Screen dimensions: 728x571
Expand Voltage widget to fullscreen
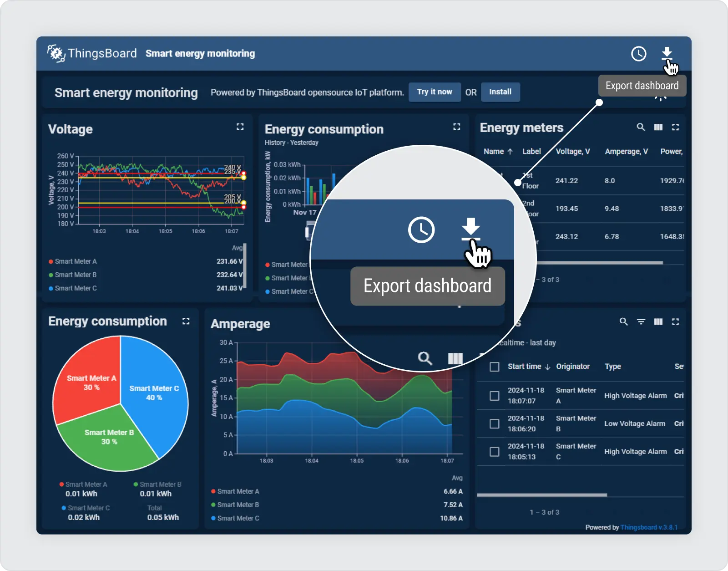240,127
